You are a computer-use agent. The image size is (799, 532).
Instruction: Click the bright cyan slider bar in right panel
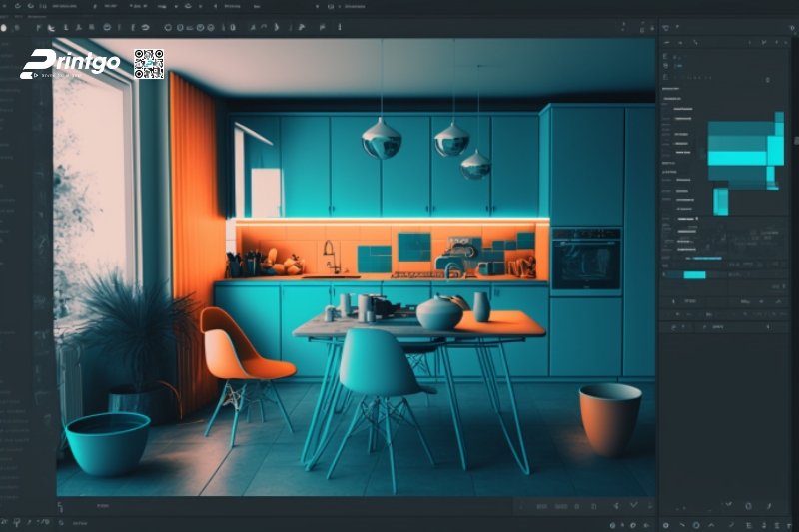click(x=694, y=274)
